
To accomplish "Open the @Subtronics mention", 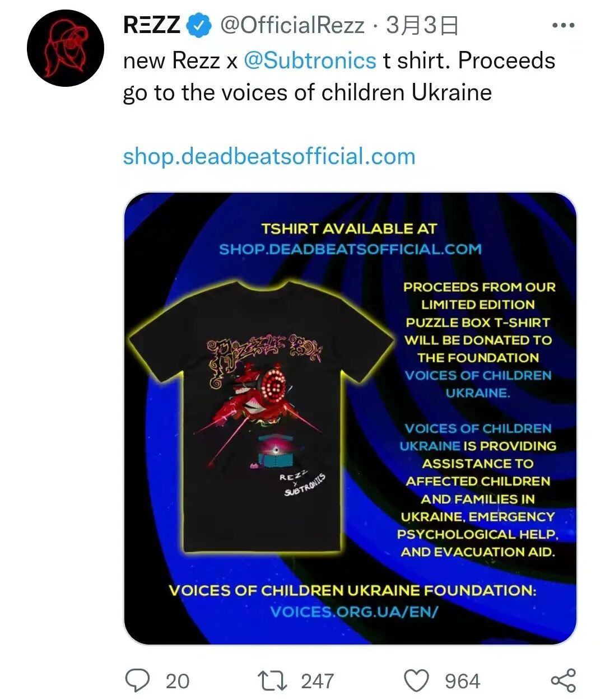I will [x=310, y=60].
